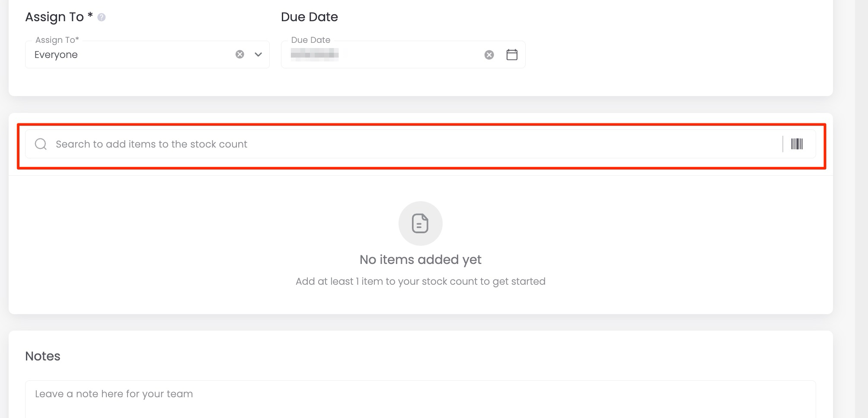Click the small Due Date field label
This screenshot has height=418, width=868.
pos(310,40)
